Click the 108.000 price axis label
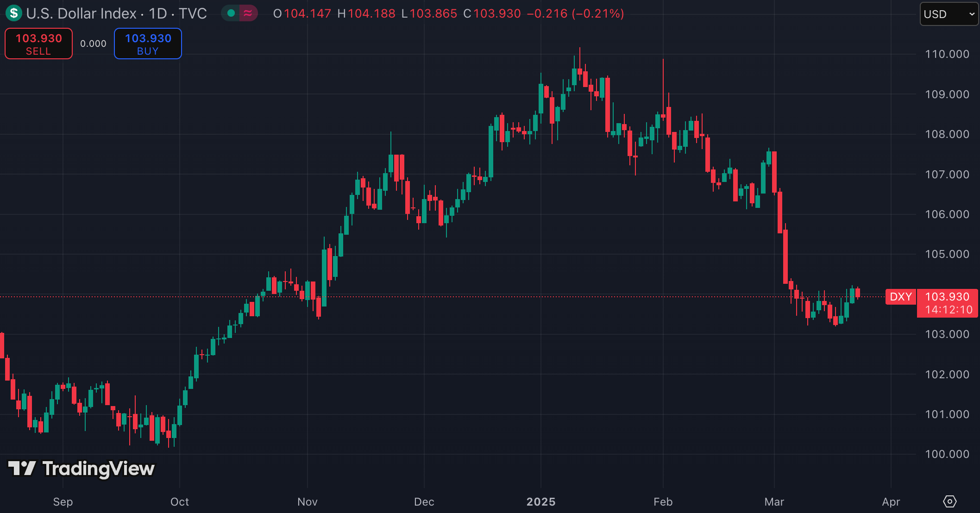 point(947,134)
